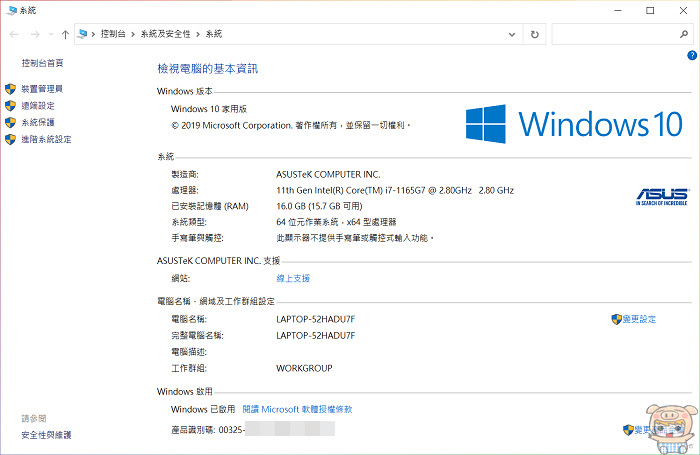The width and height of the screenshot is (700, 455).
Task: Go up one level with up arrow
Action: (x=65, y=34)
